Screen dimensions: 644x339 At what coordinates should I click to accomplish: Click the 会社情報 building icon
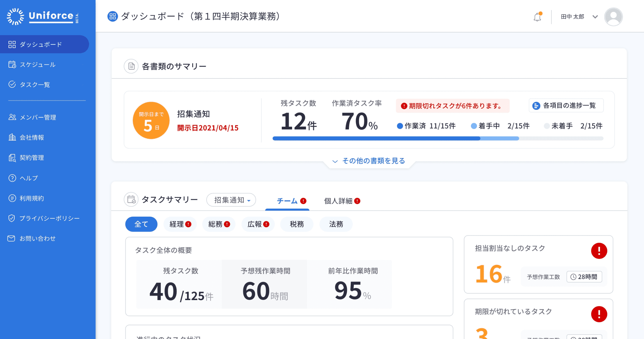[12, 137]
